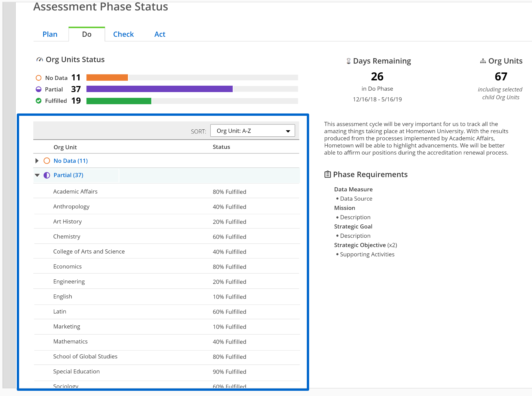Open the Sort dropdown showing Org Unit: A-Z
The height and width of the screenshot is (396, 532).
click(x=252, y=131)
